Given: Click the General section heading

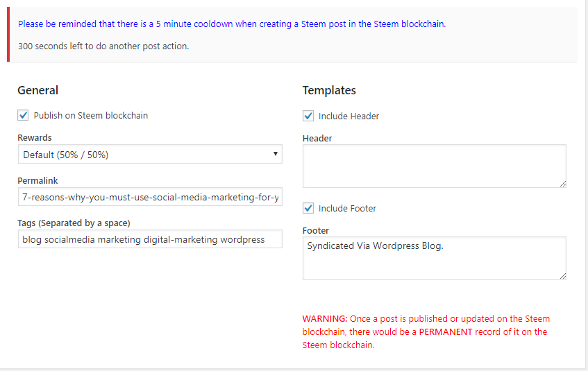Looking at the screenshot, I should pyautogui.click(x=37, y=90).
